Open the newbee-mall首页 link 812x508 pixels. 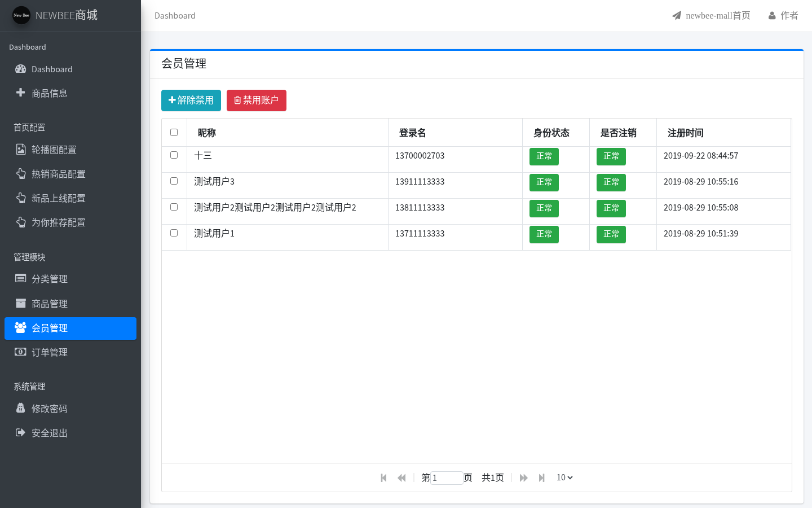[711, 15]
